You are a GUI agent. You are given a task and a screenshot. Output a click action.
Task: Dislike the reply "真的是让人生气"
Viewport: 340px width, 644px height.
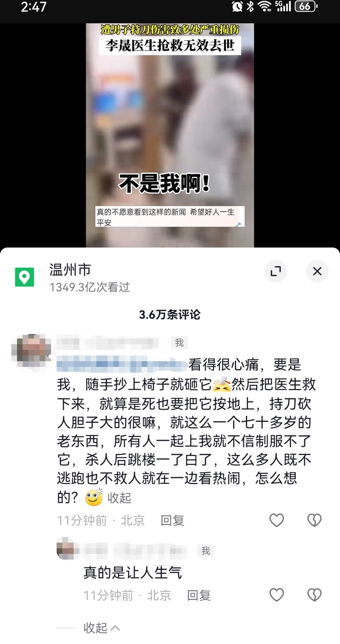[314, 595]
